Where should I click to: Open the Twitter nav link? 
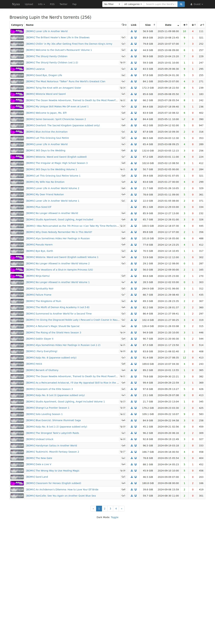63,4
